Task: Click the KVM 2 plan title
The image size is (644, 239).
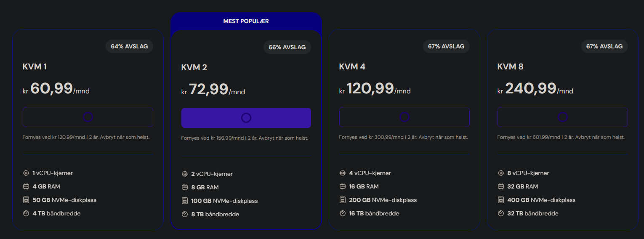Action: (194, 67)
